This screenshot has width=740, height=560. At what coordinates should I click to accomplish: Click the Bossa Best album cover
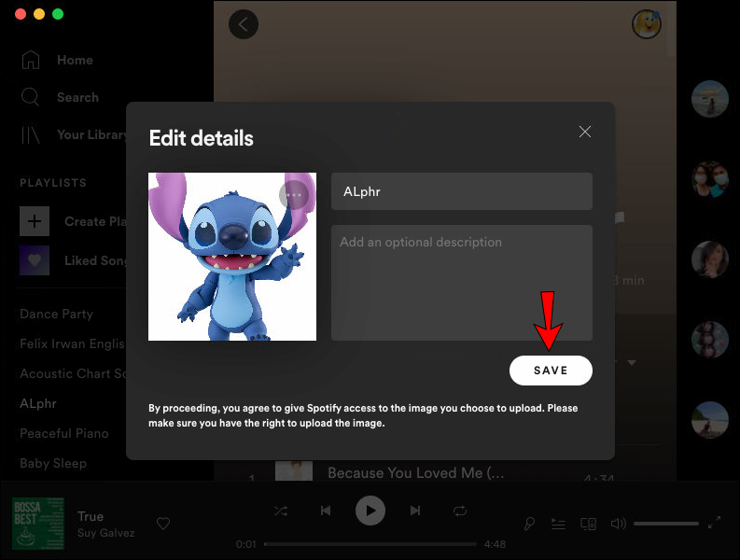(x=38, y=524)
